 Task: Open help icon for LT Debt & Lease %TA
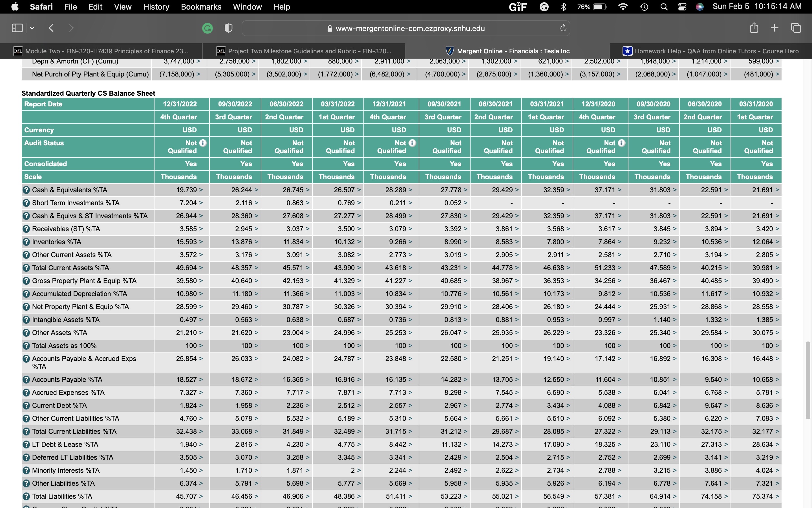click(26, 444)
